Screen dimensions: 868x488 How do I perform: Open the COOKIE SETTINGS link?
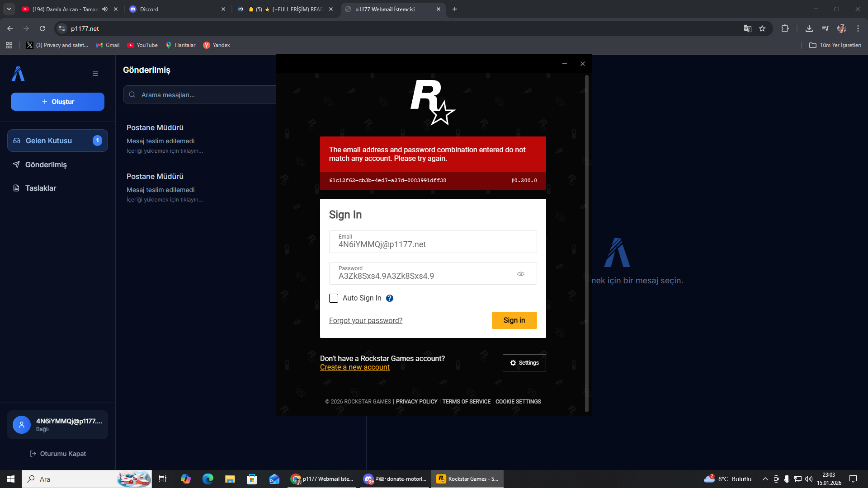(518, 402)
